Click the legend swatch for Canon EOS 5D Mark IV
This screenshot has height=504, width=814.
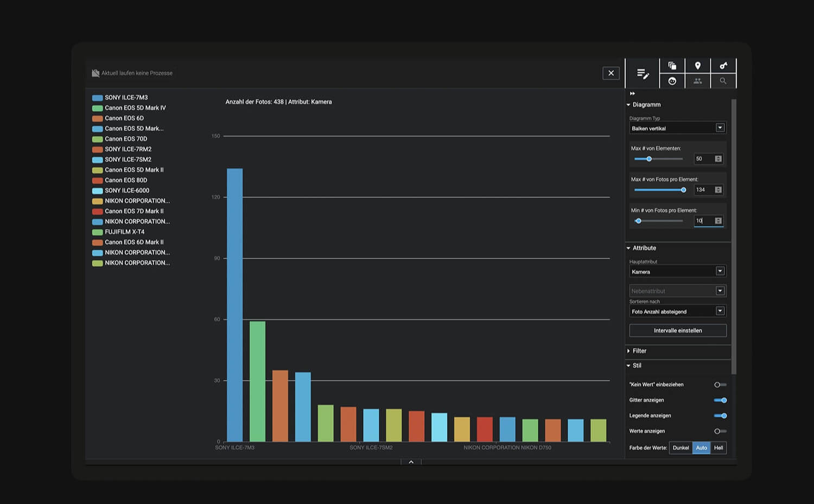(x=98, y=108)
